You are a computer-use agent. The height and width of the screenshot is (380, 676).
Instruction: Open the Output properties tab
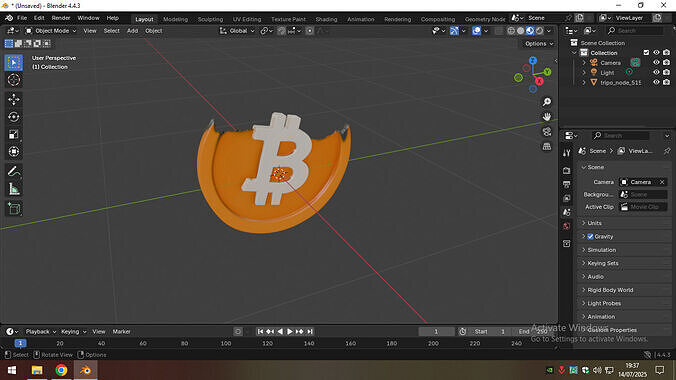tap(566, 185)
